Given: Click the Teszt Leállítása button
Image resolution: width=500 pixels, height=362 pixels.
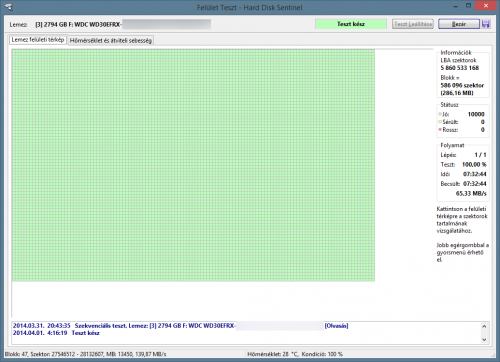Looking at the screenshot, I should (x=413, y=24).
